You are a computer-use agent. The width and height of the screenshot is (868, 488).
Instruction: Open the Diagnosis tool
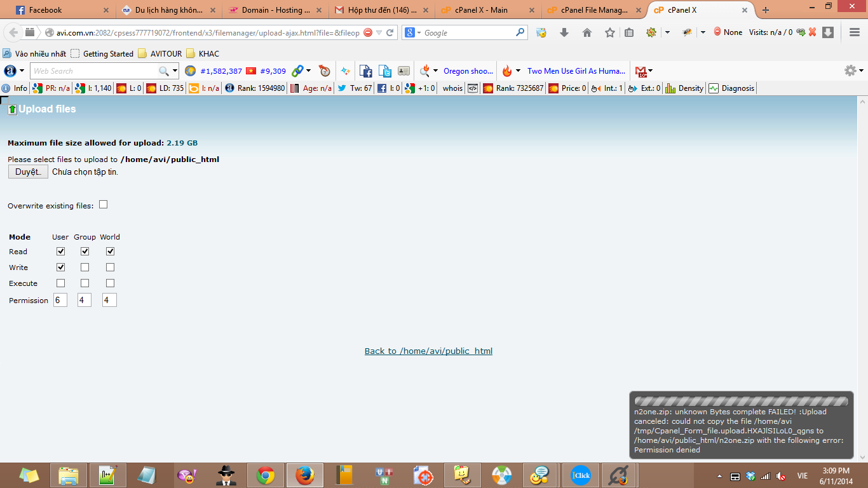click(731, 88)
